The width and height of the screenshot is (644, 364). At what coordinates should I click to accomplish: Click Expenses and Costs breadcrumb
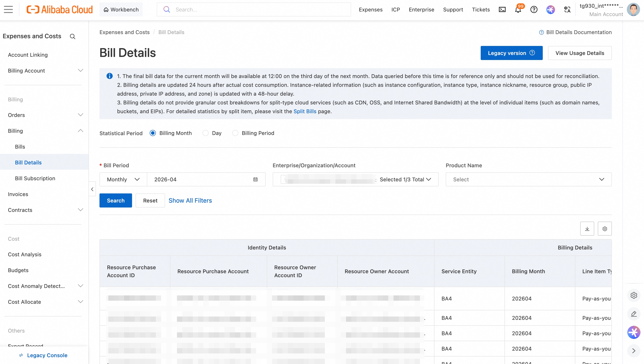click(x=124, y=32)
